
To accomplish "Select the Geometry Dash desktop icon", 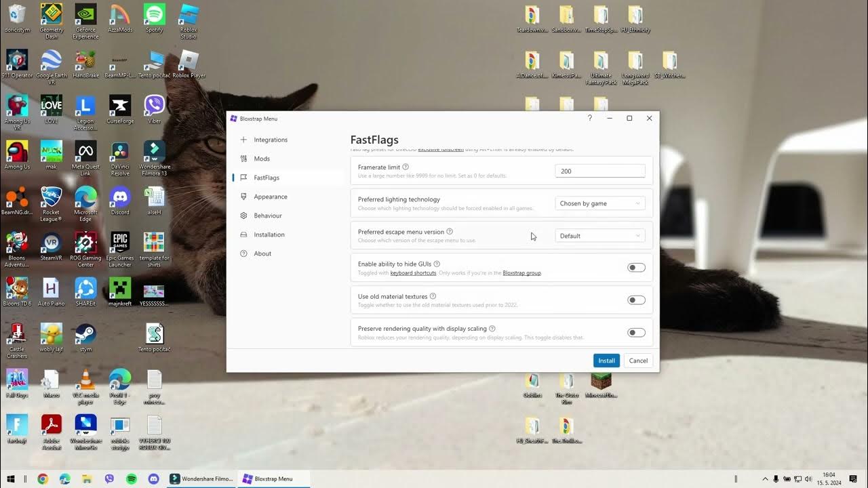I will (x=52, y=21).
